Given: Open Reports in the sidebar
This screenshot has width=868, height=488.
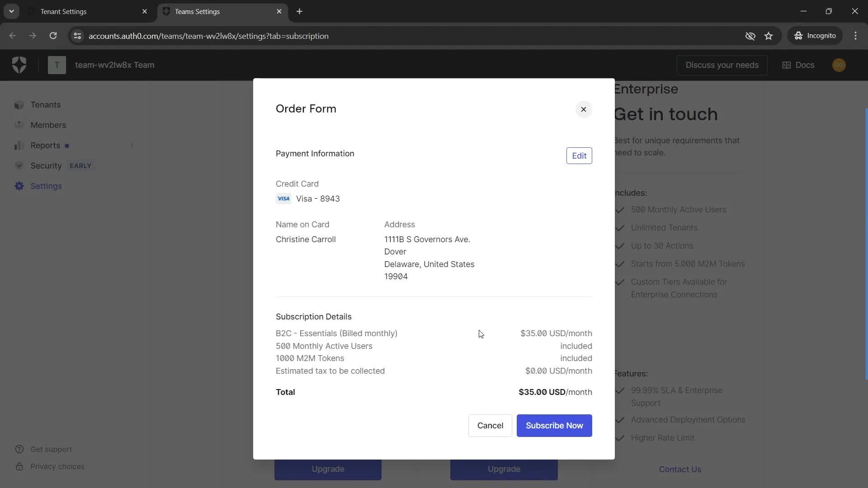Looking at the screenshot, I should 45,145.
